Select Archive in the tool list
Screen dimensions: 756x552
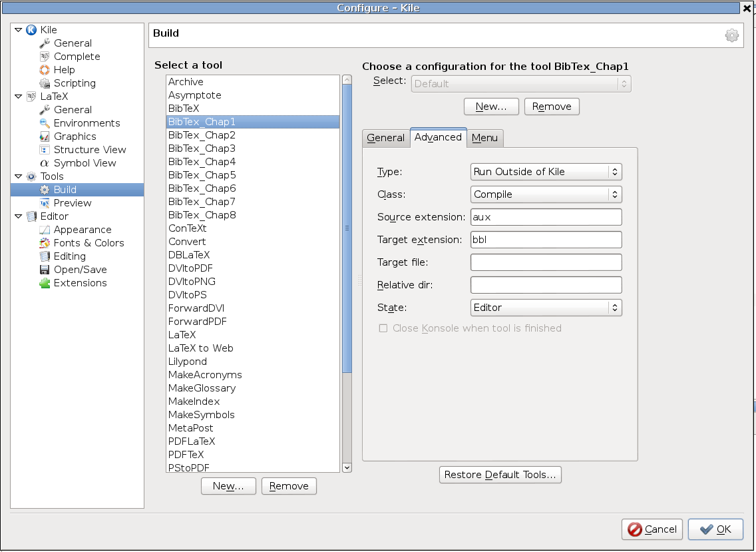click(253, 82)
